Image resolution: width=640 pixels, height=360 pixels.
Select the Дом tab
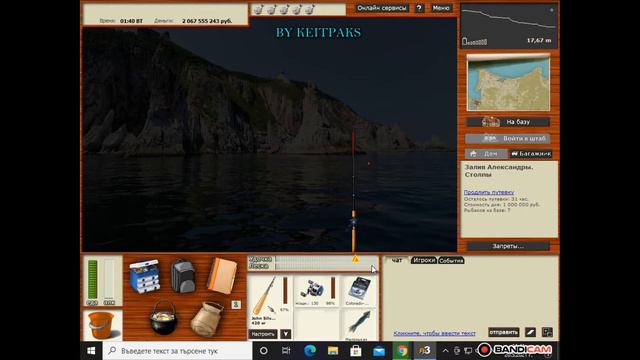[x=486, y=153]
